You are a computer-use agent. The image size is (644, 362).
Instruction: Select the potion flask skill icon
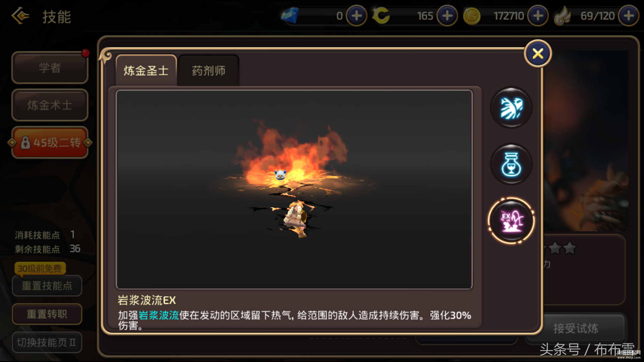pyautogui.click(x=511, y=164)
